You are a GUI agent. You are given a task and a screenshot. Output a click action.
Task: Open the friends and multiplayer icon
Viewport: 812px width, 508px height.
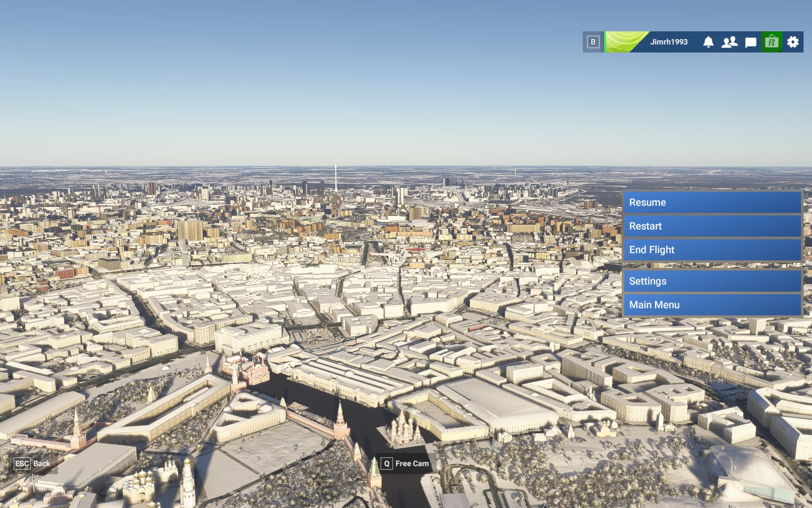[x=729, y=42]
